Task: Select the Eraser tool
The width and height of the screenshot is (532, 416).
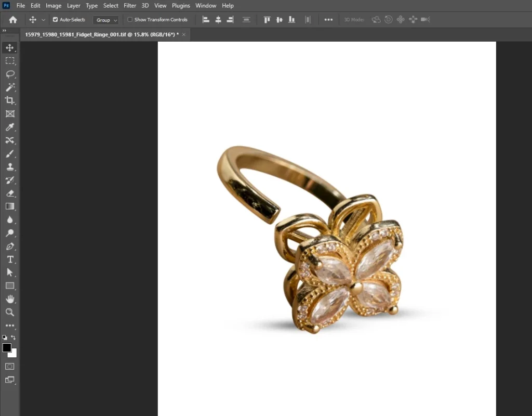Action: [10, 193]
